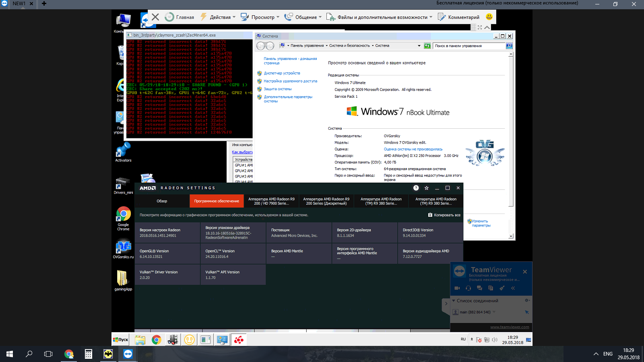Open the whiteboard (paintbrush) icon in TeamViewer
This screenshot has width=644, height=362.
tap(502, 288)
